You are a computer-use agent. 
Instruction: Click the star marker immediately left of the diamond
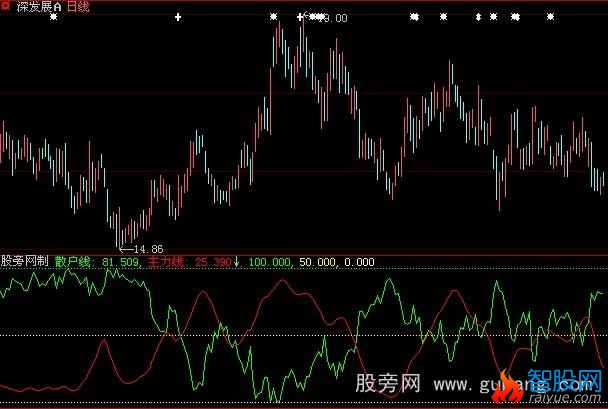[x=444, y=17]
